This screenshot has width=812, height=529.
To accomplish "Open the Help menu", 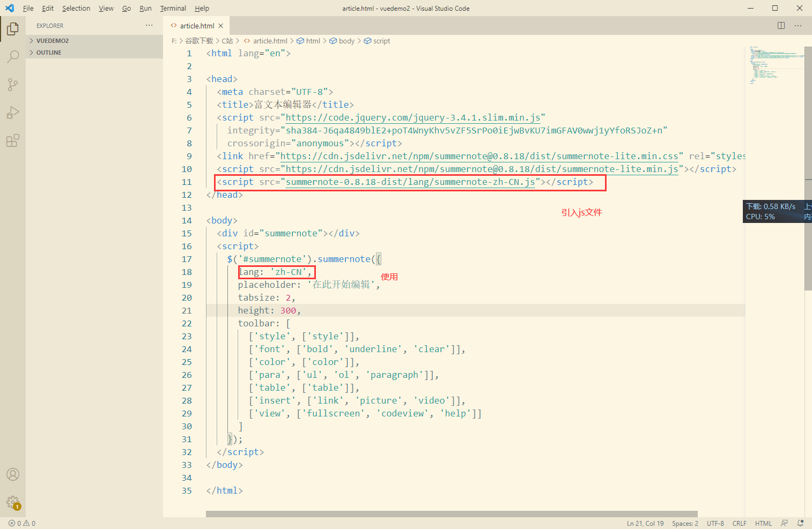I will [x=202, y=8].
